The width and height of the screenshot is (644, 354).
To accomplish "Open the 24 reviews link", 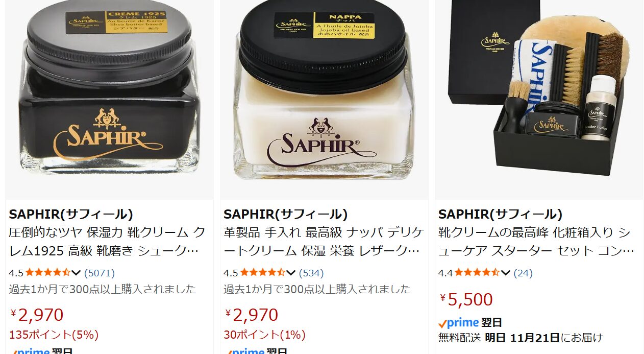I will [x=523, y=273].
